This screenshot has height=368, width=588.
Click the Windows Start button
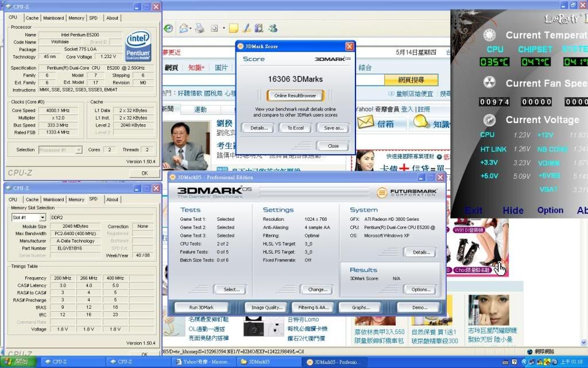click(x=18, y=362)
